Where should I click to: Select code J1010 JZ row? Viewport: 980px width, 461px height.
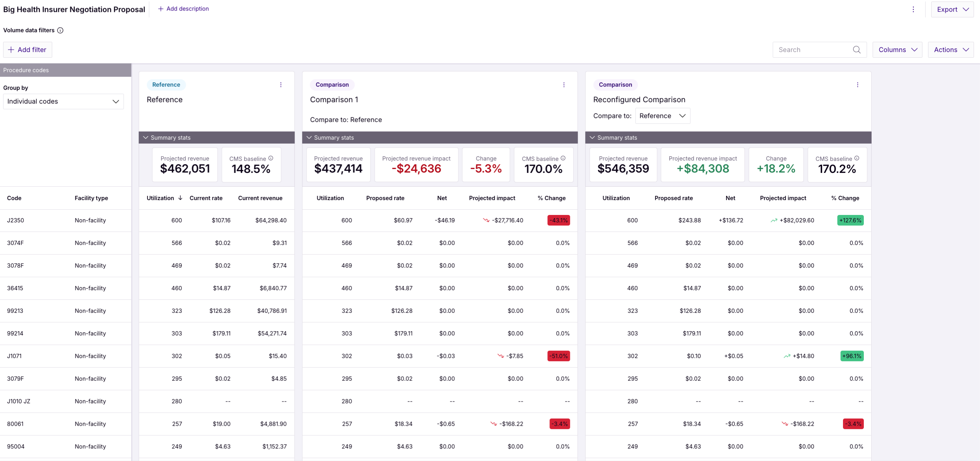coord(65,401)
